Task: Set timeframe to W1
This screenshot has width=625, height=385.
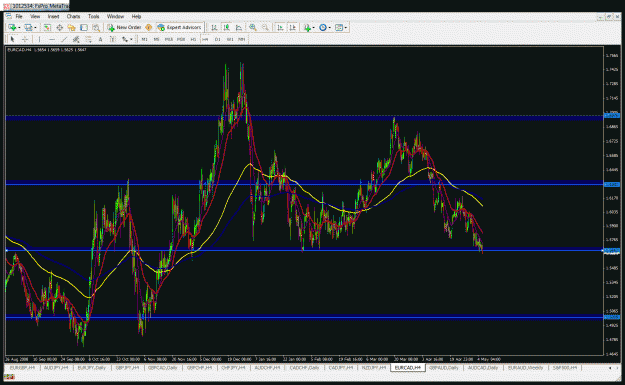Action: [x=230, y=39]
